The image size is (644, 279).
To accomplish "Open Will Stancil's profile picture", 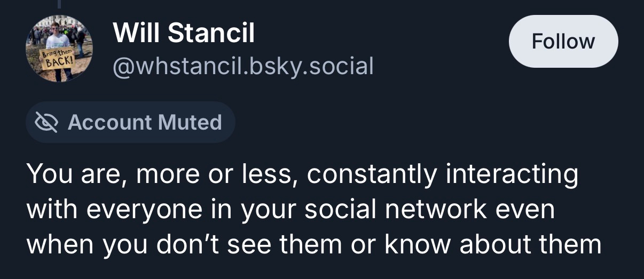I will pyautogui.click(x=59, y=48).
